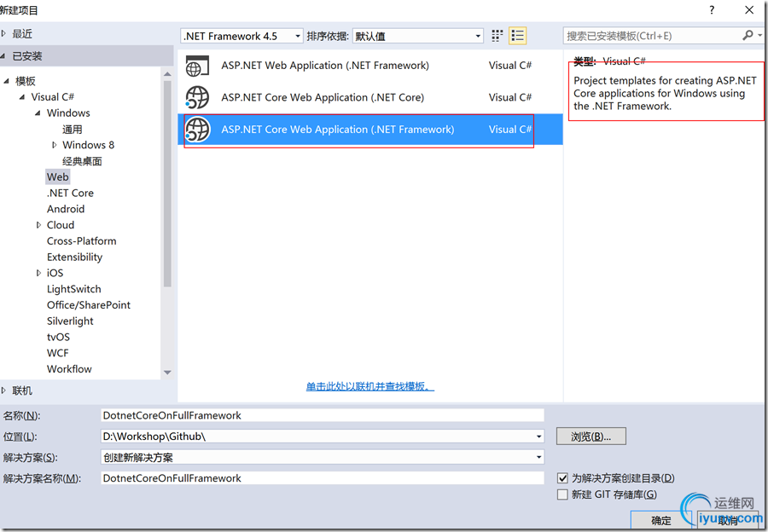Collapse the Windows tree node
This screenshot has width=768, height=532.
point(38,113)
